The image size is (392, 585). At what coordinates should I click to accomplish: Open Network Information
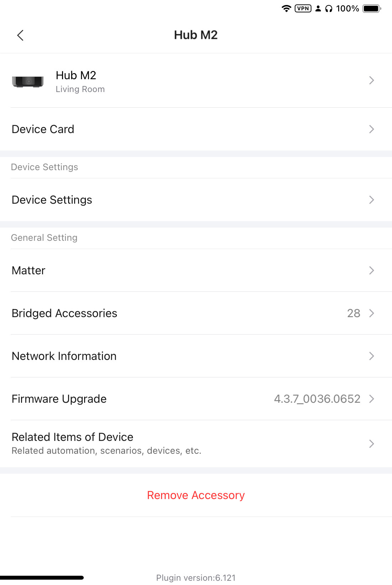pos(64,356)
